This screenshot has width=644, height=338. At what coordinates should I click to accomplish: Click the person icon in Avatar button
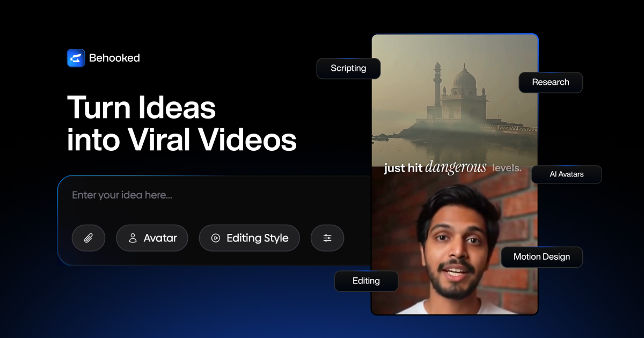(x=133, y=238)
